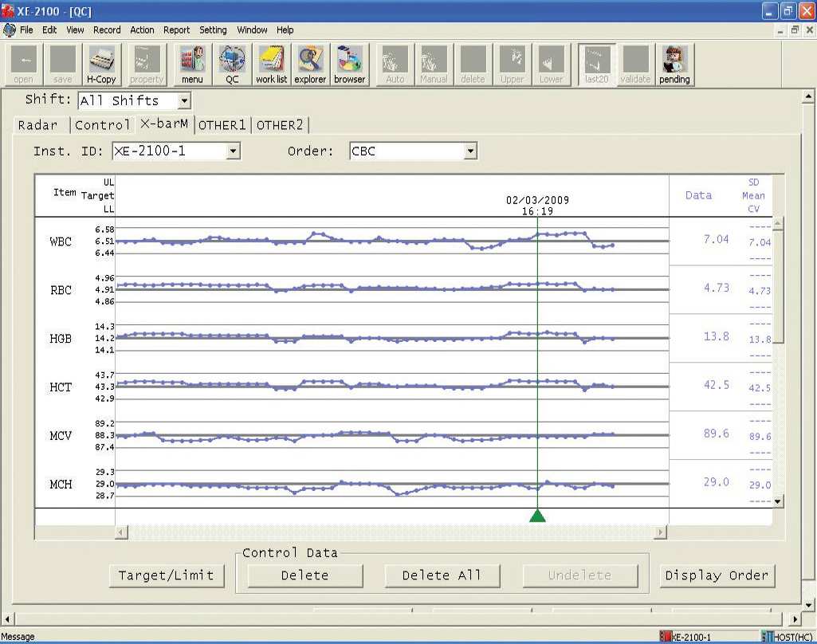
Task: Click the chart's vertical scroll down arrow
Action: coord(778,502)
